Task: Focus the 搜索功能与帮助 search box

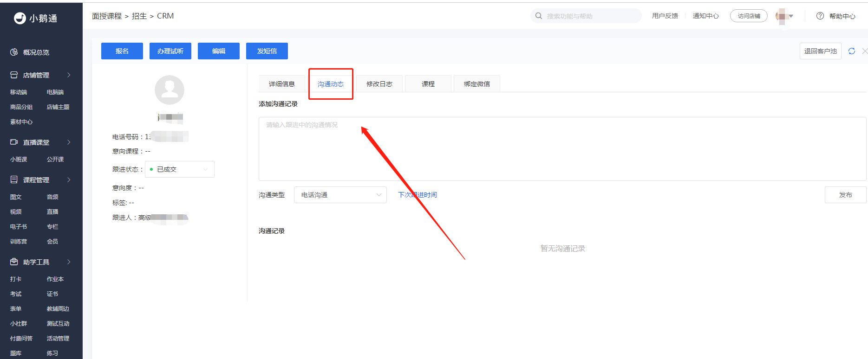Action: tap(586, 16)
